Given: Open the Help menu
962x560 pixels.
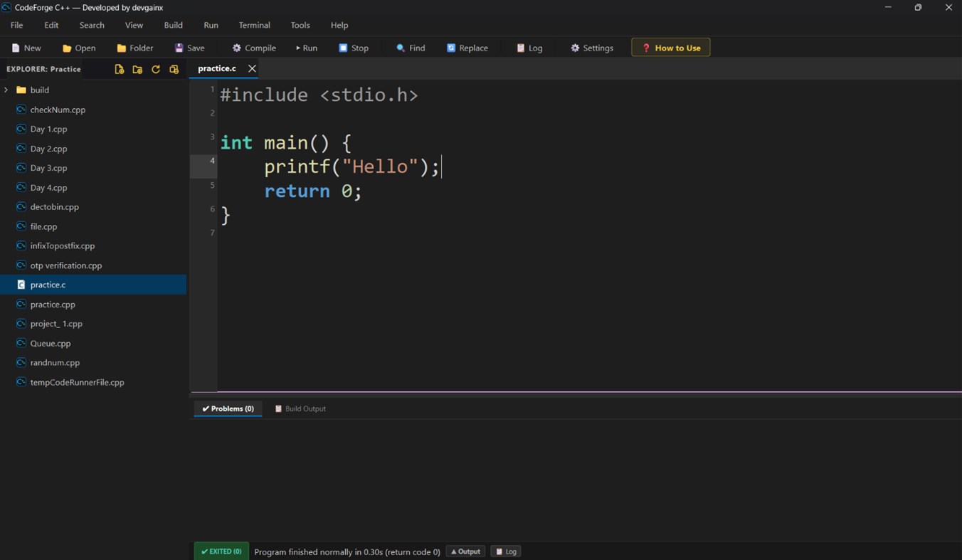Looking at the screenshot, I should pos(339,25).
